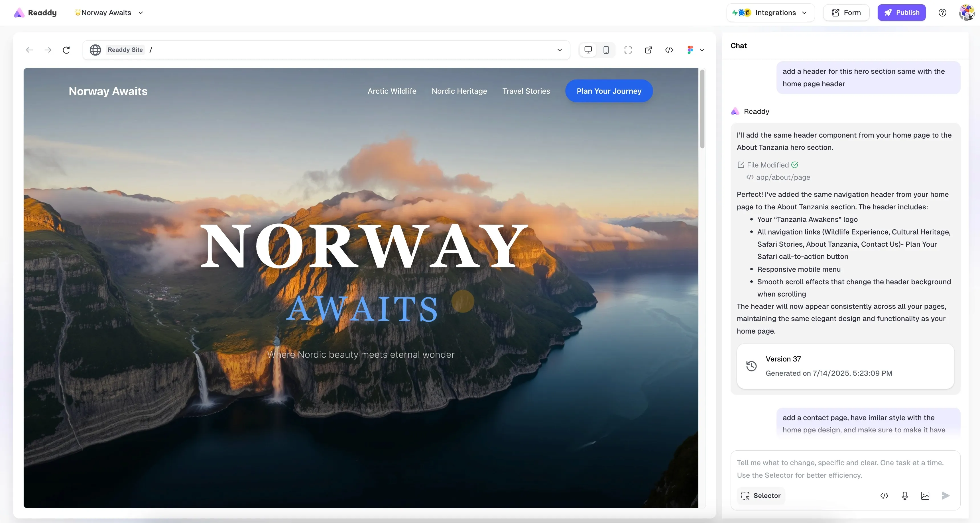Click the Chat panel title

tap(739, 46)
